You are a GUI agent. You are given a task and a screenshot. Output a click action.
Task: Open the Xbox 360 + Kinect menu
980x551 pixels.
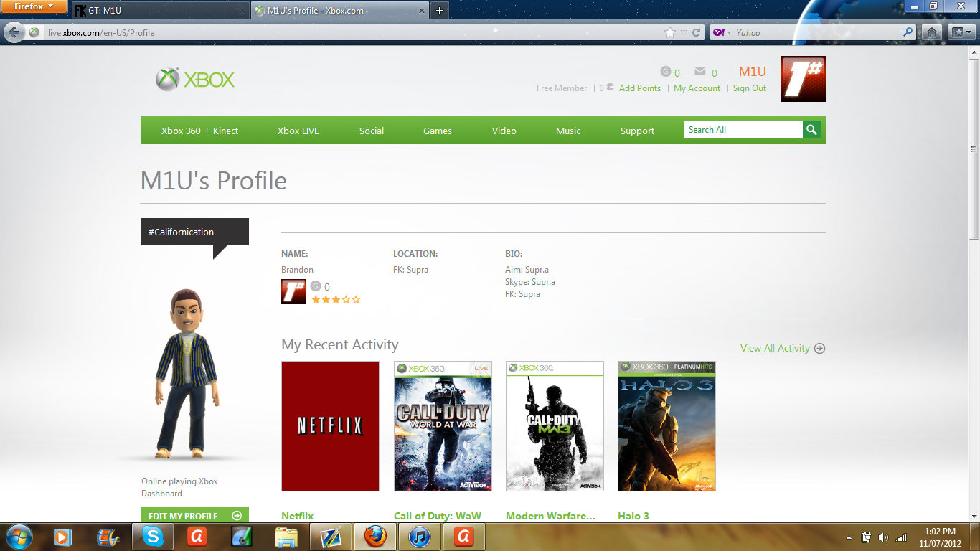199,131
